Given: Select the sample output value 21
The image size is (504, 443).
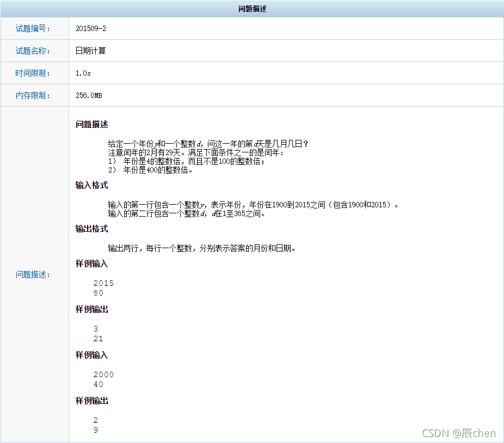Looking at the screenshot, I should click(x=99, y=339).
